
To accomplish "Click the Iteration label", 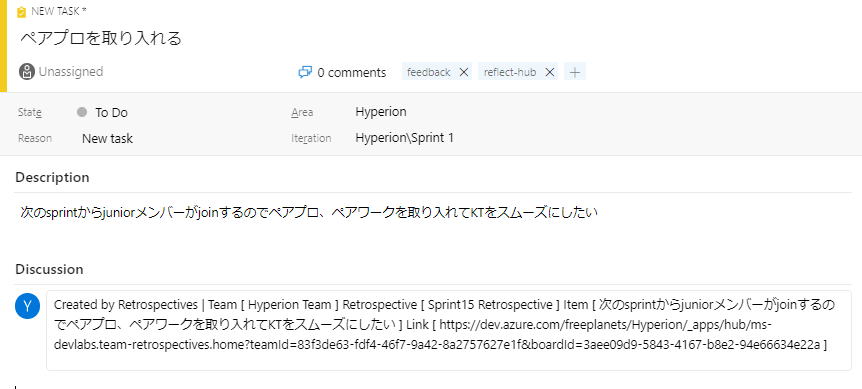I will [311, 138].
